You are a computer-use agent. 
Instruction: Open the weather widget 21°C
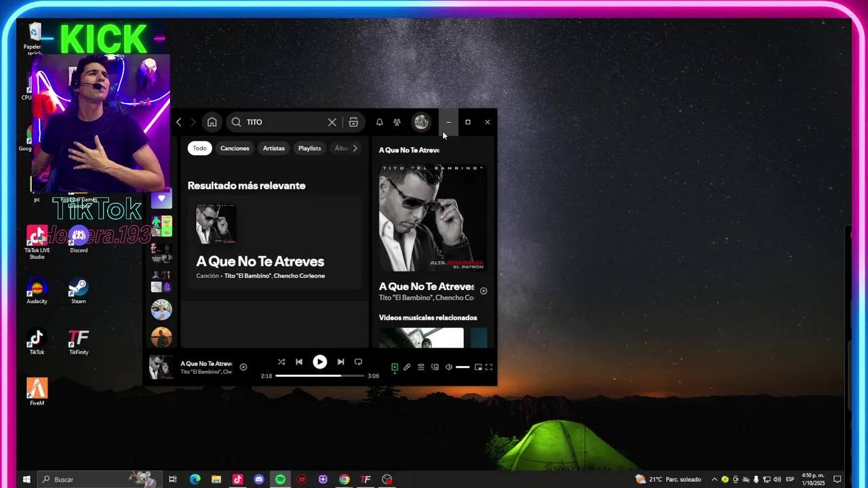pos(668,479)
